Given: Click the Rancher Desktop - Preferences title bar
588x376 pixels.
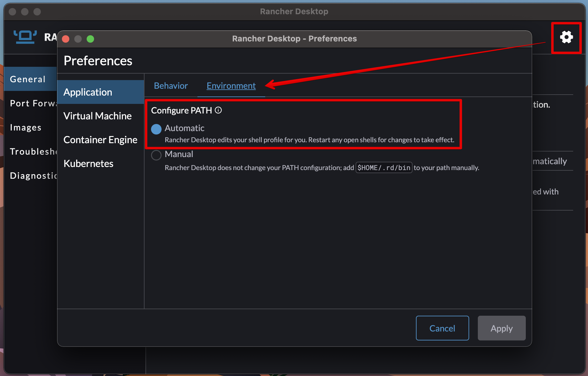Looking at the screenshot, I should click(294, 39).
